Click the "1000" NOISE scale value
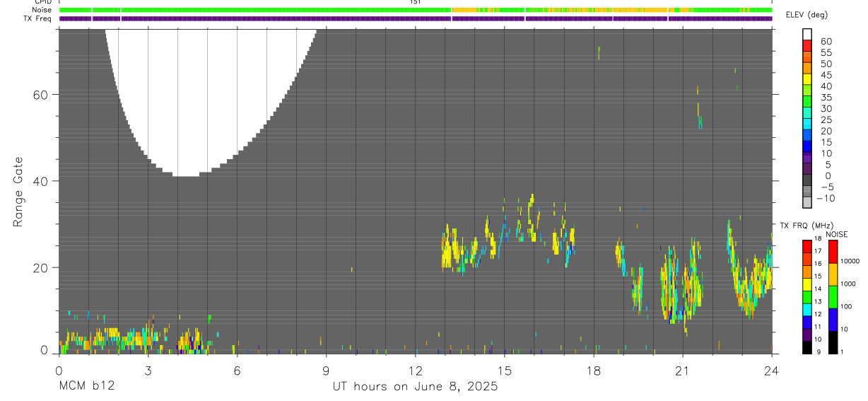 click(848, 284)
